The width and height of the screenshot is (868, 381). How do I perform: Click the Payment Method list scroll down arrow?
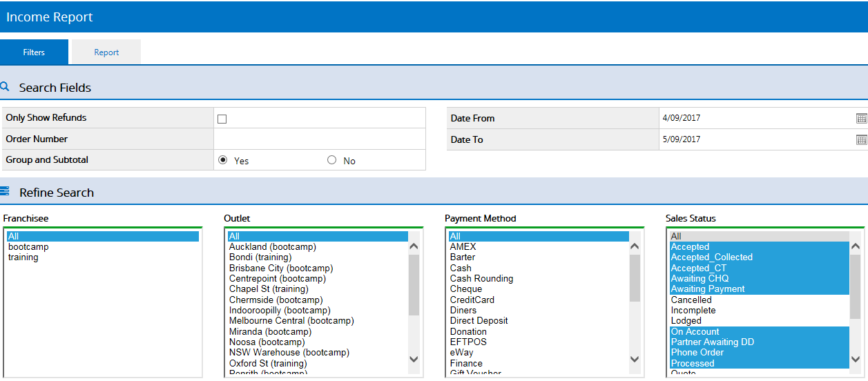pos(635,359)
